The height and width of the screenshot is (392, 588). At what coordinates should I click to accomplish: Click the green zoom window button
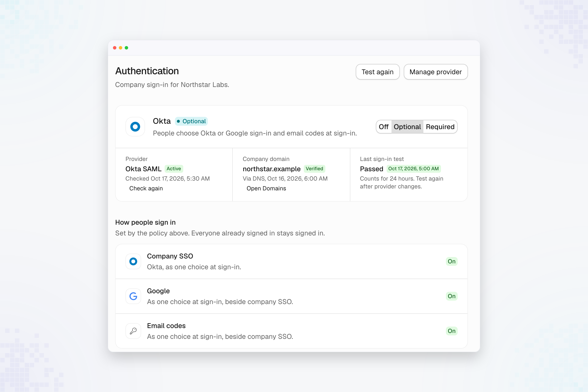(x=126, y=48)
